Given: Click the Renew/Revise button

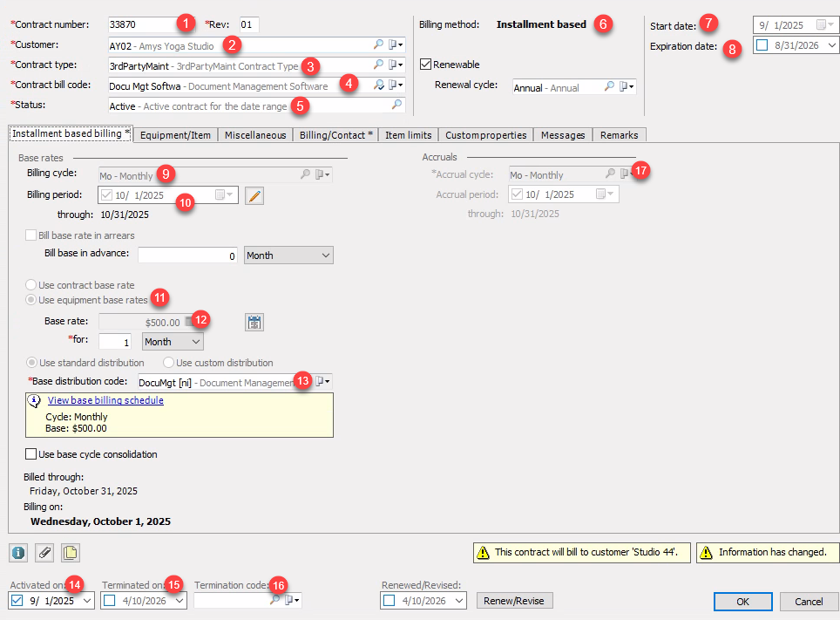Looking at the screenshot, I should (x=514, y=601).
